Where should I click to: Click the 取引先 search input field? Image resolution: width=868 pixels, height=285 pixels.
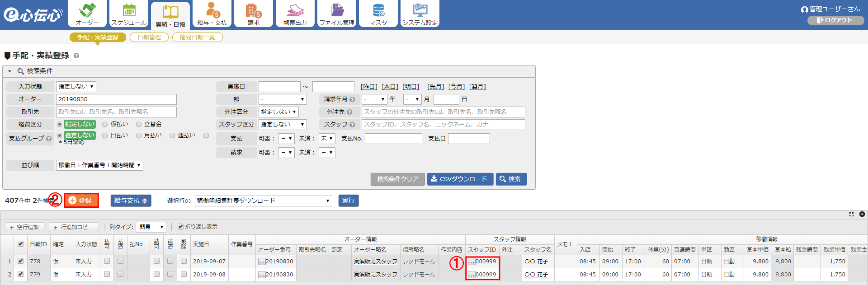pyautogui.click(x=116, y=112)
